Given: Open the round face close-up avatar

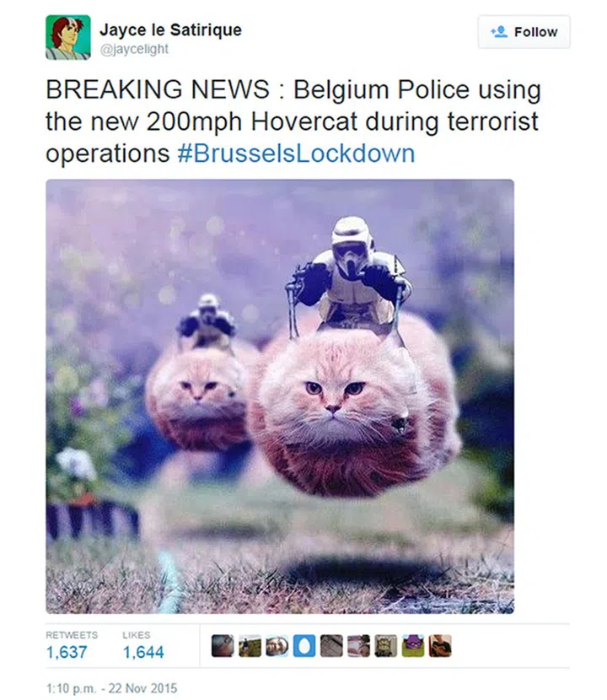Looking at the screenshot, I should [x=277, y=646].
